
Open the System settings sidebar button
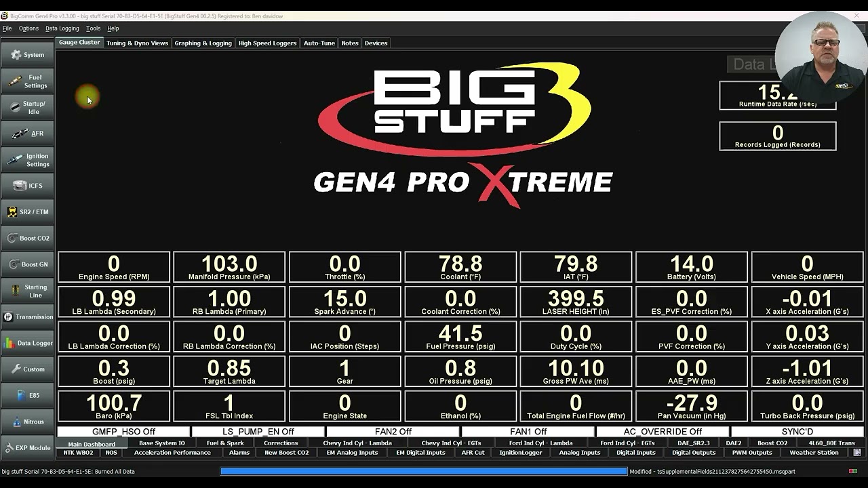coord(28,55)
